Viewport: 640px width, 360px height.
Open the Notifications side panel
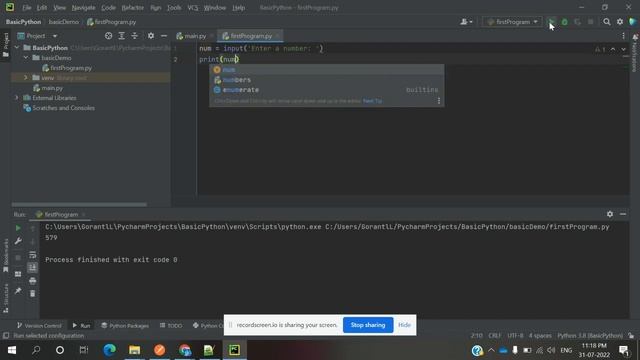(x=635, y=53)
